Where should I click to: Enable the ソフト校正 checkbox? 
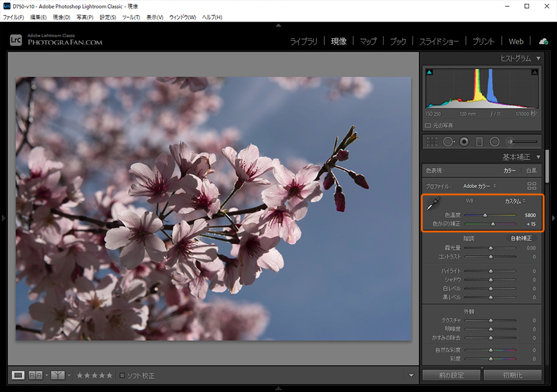pos(122,375)
